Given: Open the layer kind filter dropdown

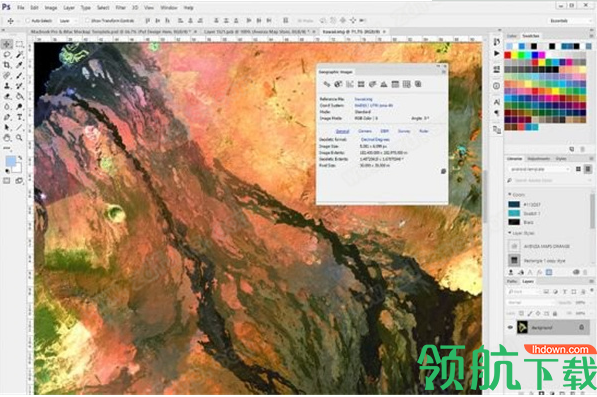Looking at the screenshot, I should click(524, 292).
